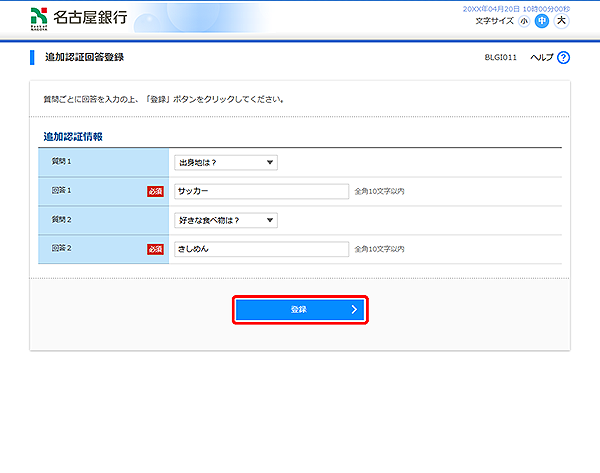600x473 pixels.
Task: Click the 追加認証回答登録 page title
Action: coord(85,58)
